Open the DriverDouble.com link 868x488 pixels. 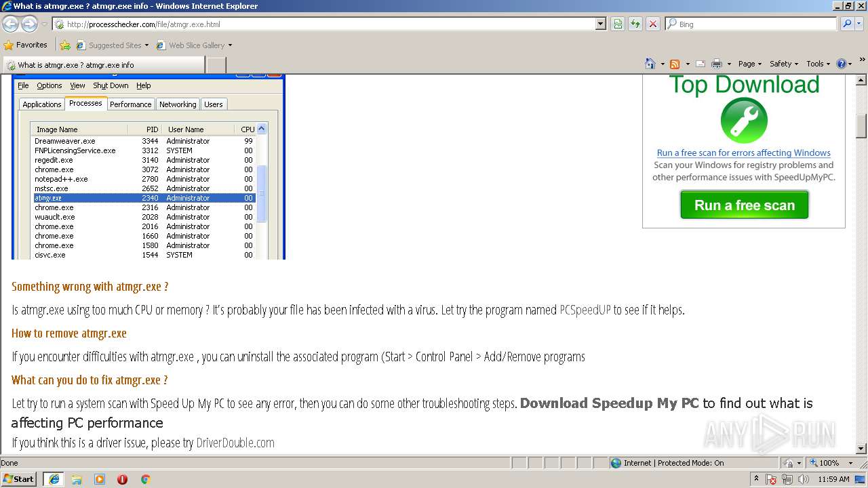coord(235,443)
